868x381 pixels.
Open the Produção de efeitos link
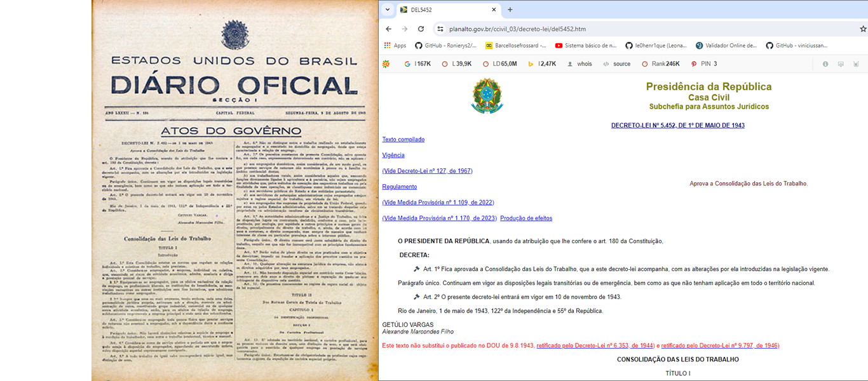point(526,218)
